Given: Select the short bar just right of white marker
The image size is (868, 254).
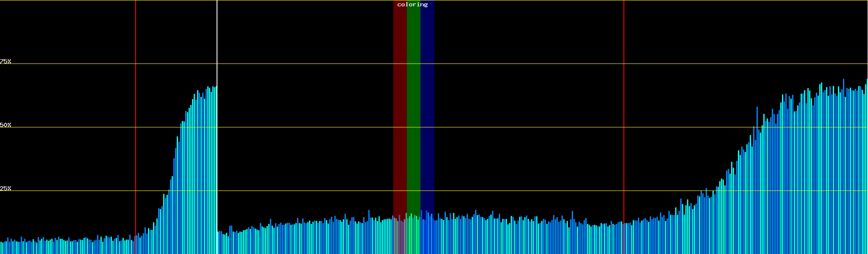Looking at the screenshot, I should click(x=219, y=243).
